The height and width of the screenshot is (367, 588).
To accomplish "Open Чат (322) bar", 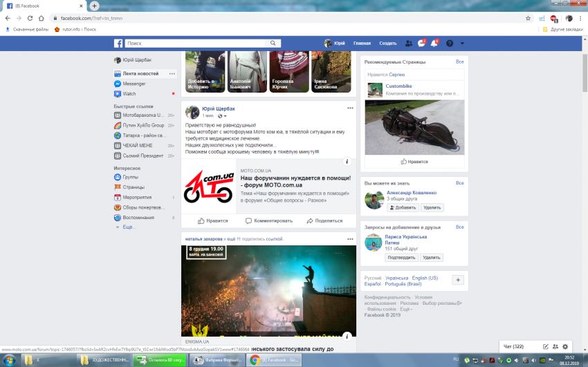I will click(x=513, y=347).
